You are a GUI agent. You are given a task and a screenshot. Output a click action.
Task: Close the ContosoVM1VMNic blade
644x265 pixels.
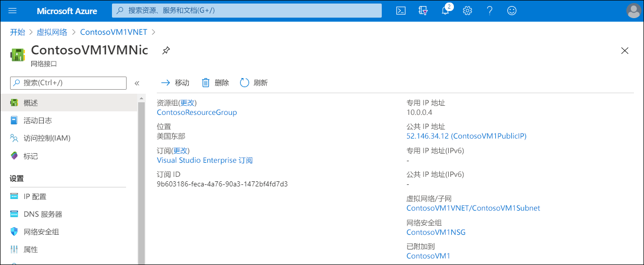(x=625, y=50)
